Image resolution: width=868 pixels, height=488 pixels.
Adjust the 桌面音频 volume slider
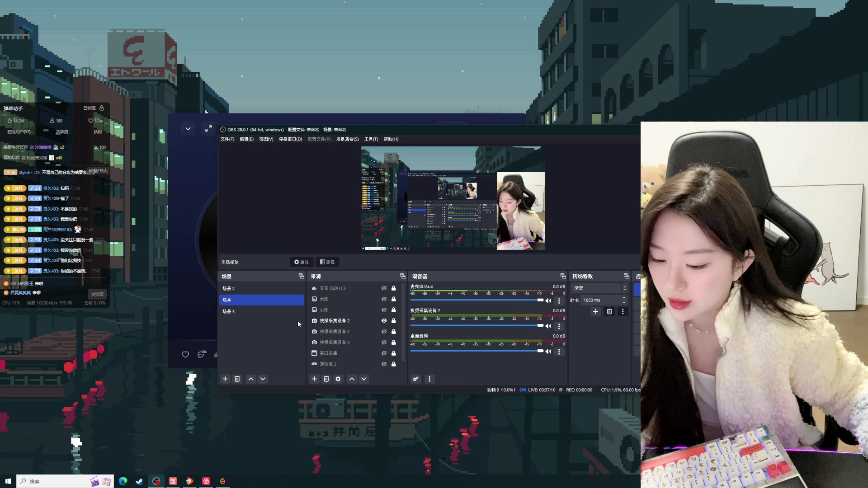click(x=476, y=351)
